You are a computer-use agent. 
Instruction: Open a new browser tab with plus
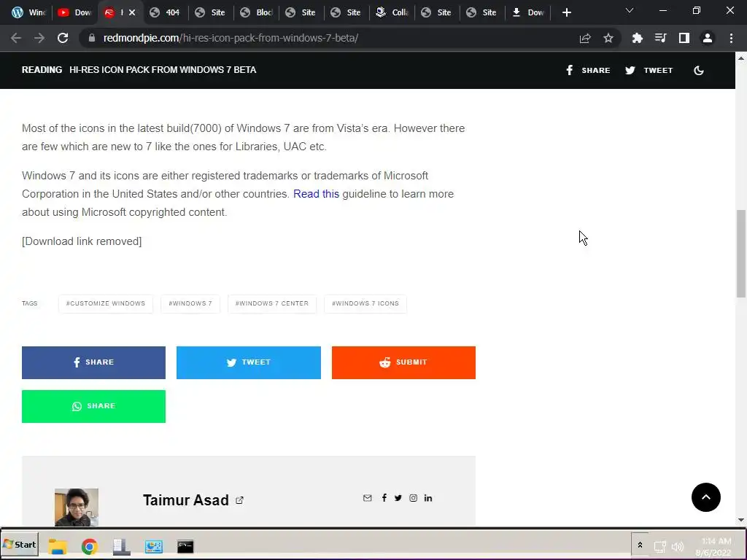[566, 12]
